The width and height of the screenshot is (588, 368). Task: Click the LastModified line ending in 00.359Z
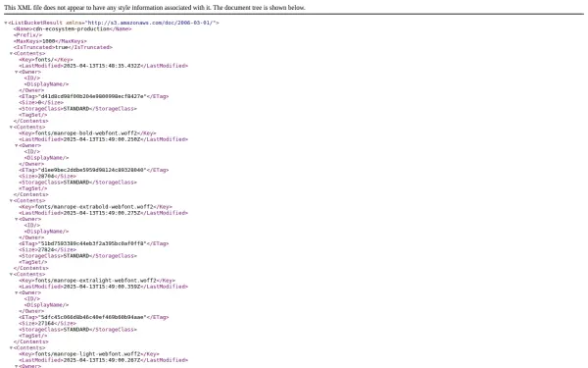[x=104, y=287]
